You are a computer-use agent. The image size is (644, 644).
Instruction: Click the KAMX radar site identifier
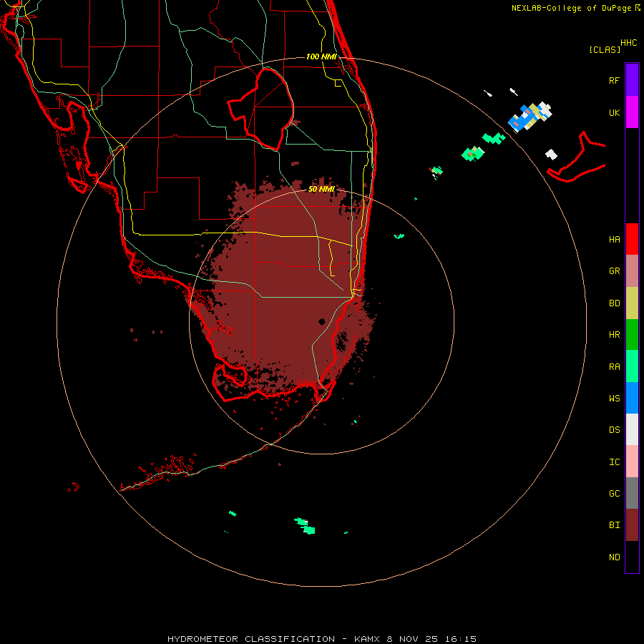(368, 639)
